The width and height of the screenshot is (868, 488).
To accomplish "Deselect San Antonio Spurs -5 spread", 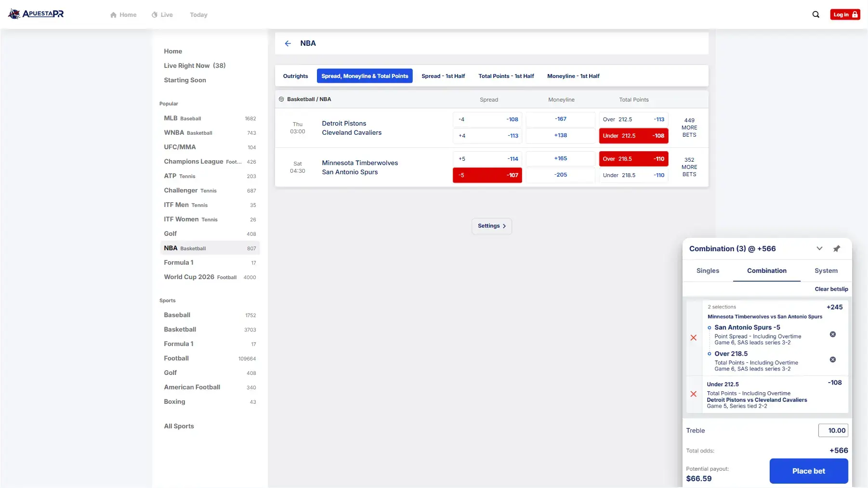I will click(x=487, y=175).
